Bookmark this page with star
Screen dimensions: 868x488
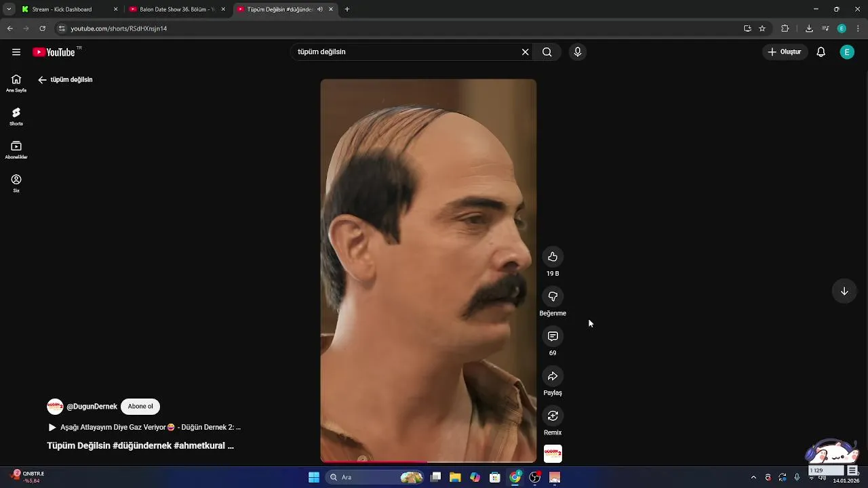pos(762,28)
